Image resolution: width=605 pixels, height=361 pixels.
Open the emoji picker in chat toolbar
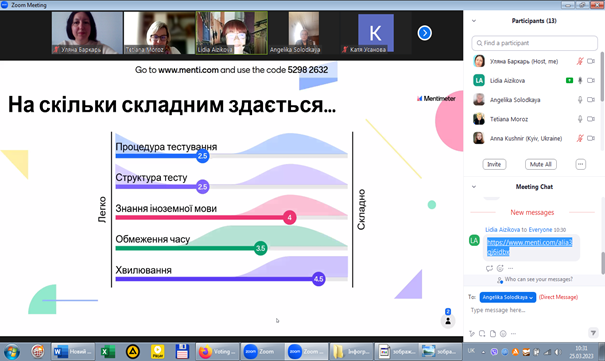[x=503, y=334]
